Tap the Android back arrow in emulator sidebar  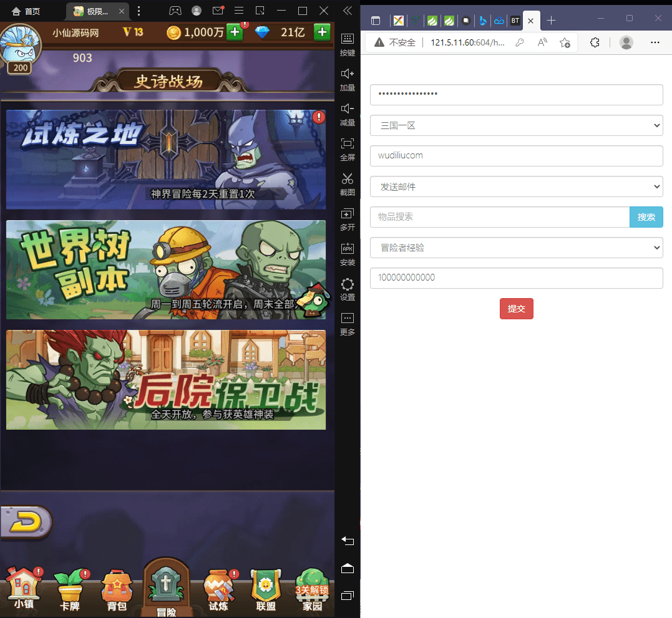347,541
